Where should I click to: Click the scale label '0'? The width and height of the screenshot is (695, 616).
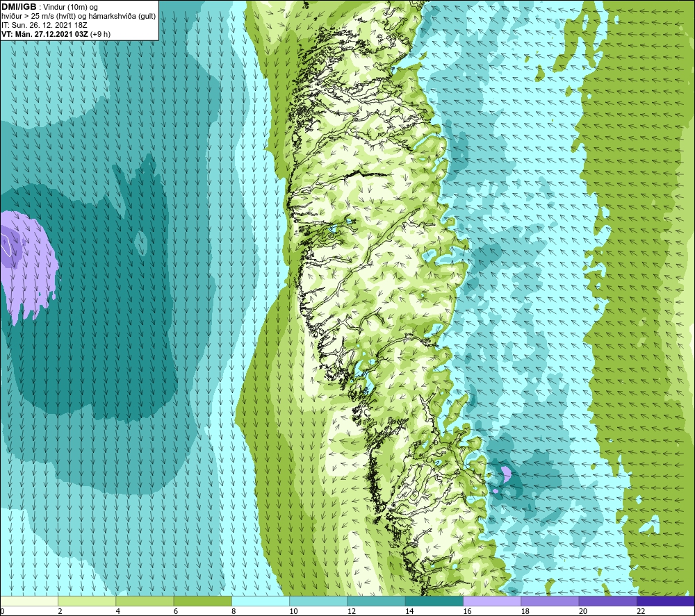point(2,611)
